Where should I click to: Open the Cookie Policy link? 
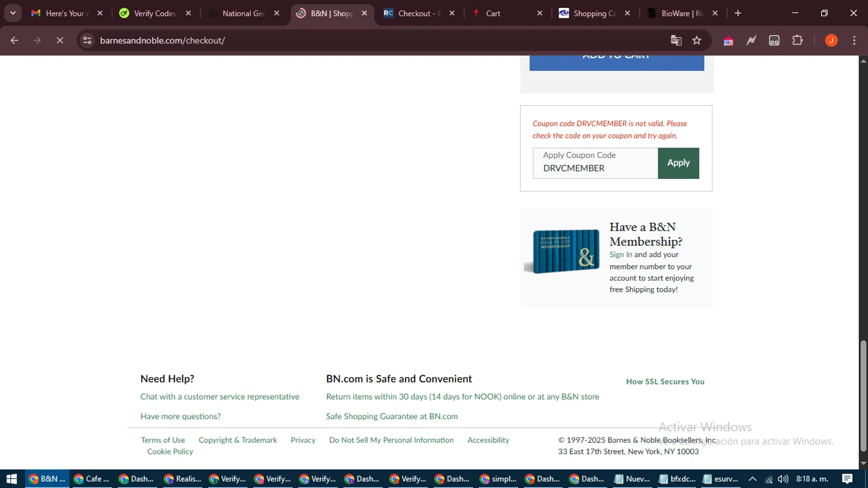coord(170,452)
